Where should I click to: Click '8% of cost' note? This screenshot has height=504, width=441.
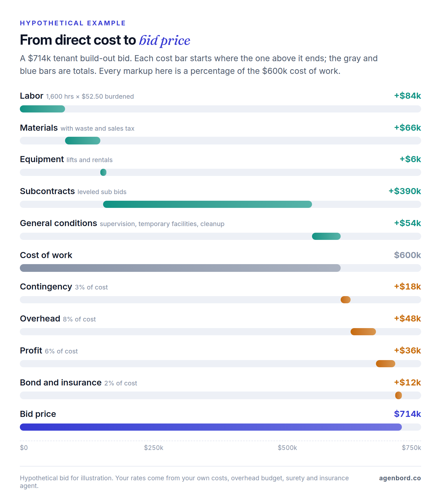[79, 319]
